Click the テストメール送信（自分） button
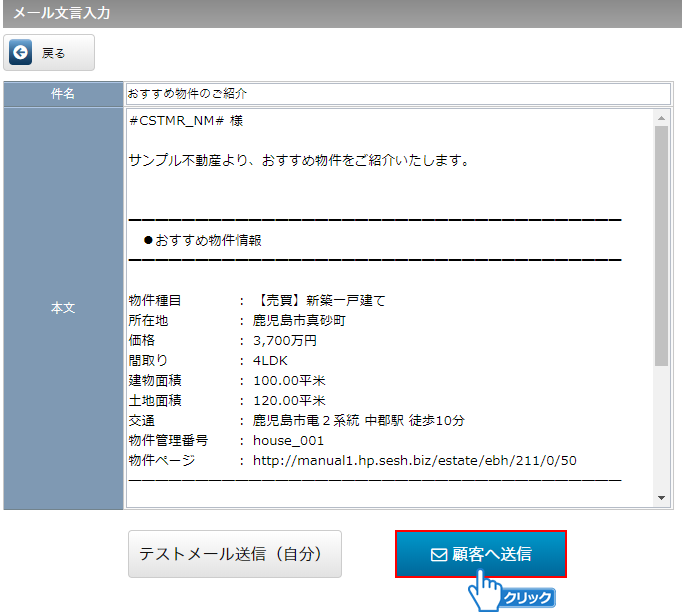This screenshot has height=612, width=682. (235, 554)
